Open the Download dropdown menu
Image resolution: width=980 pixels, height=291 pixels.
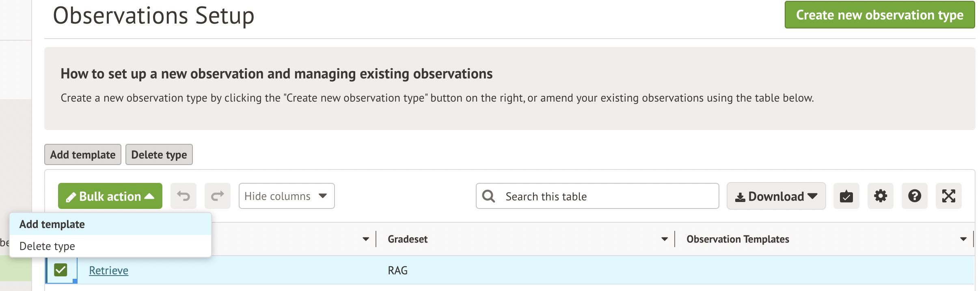(776, 196)
